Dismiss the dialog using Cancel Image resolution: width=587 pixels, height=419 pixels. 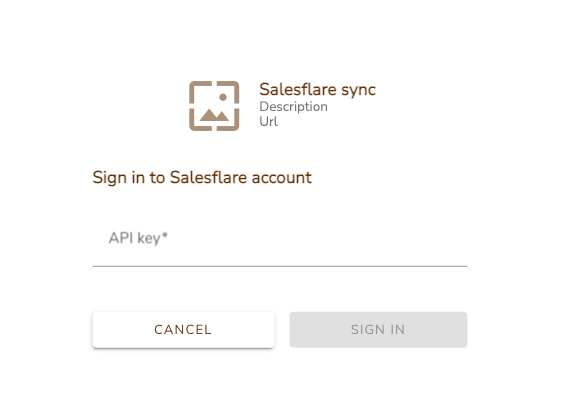click(183, 330)
